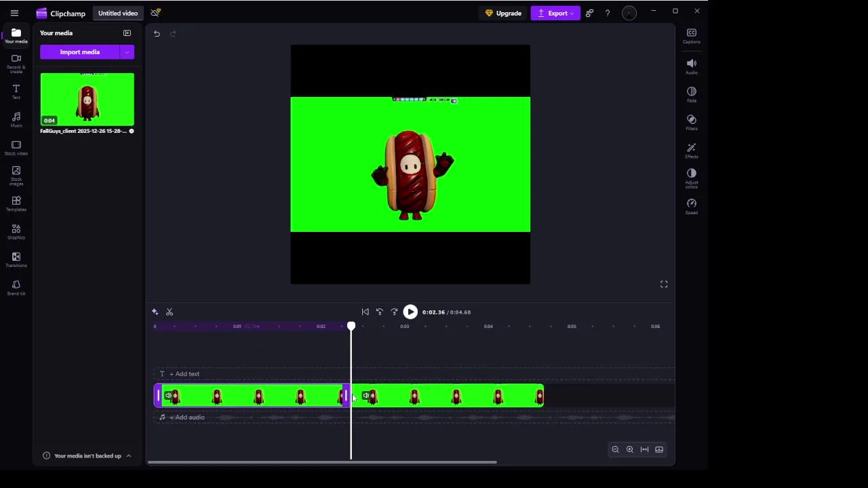
Task: Open the Effects properties panel
Action: pyautogui.click(x=691, y=150)
